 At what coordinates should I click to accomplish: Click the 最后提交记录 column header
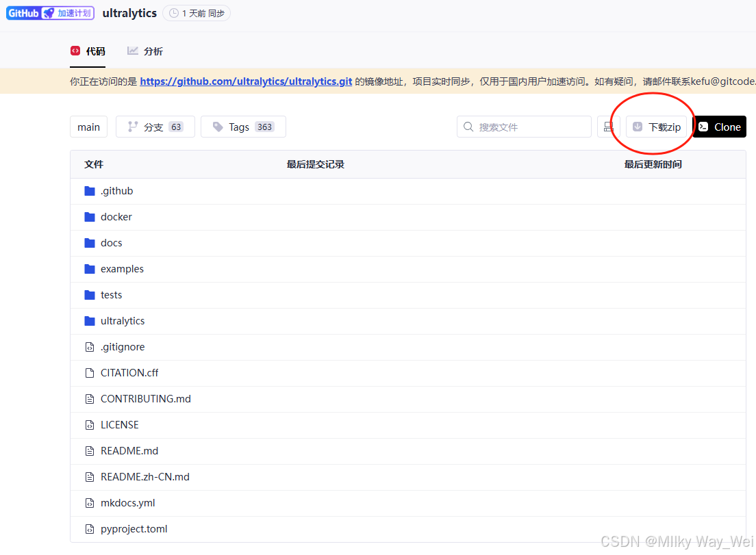[x=315, y=164]
